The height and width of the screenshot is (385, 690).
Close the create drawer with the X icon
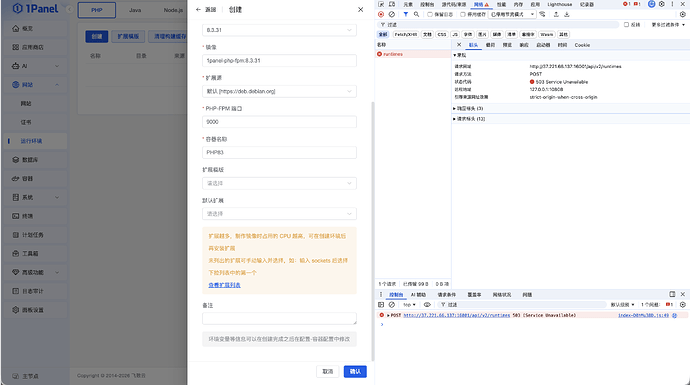(x=360, y=9)
